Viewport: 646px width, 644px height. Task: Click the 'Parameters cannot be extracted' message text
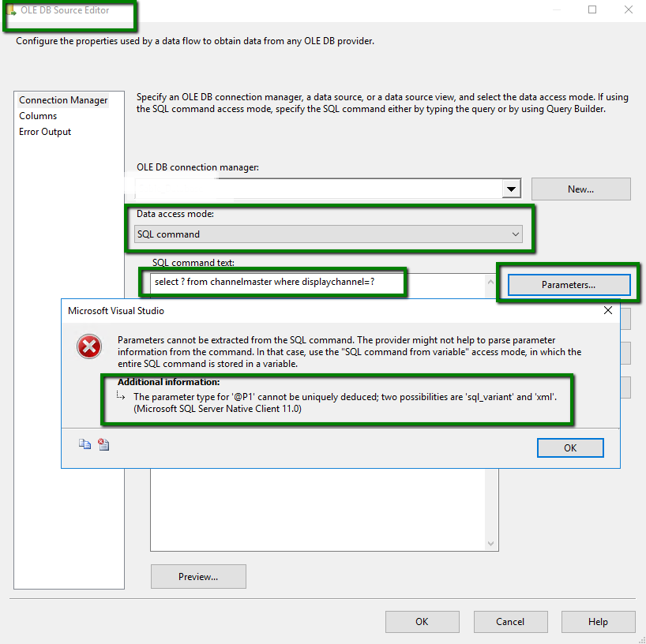pos(349,352)
